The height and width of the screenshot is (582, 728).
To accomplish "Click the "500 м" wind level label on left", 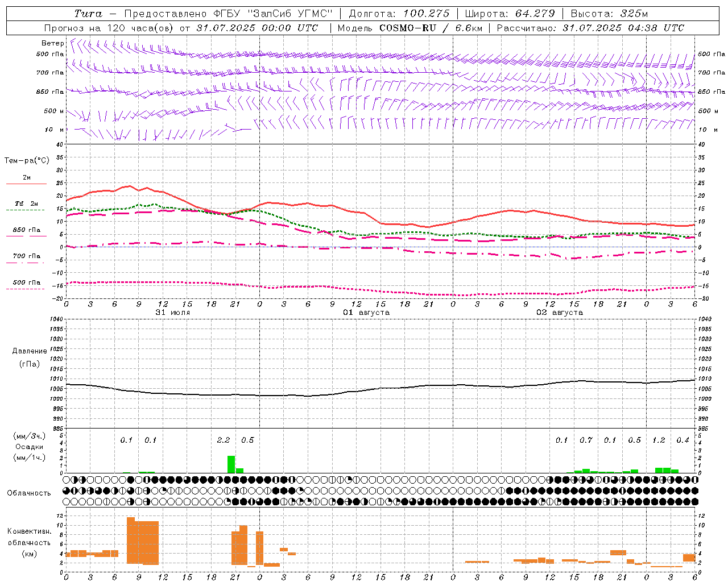I will [54, 111].
